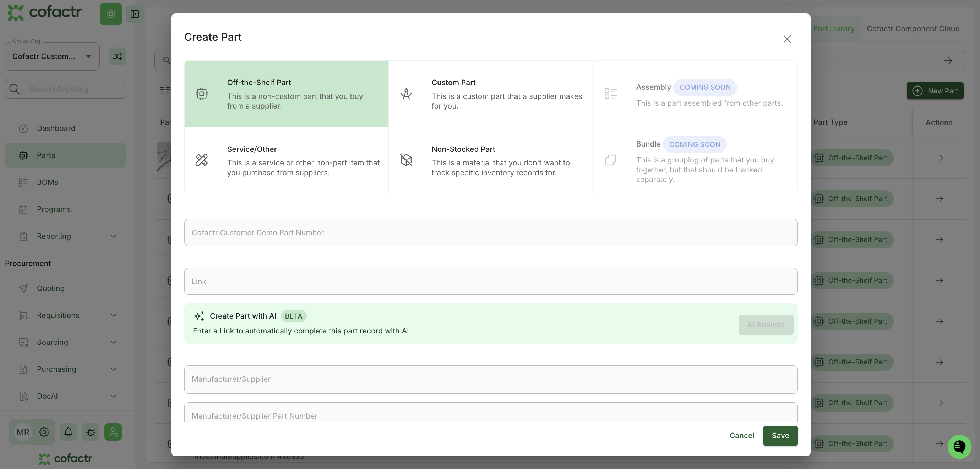Close the Create Part dialog
Screen dimensions: 980x469
tap(787, 39)
